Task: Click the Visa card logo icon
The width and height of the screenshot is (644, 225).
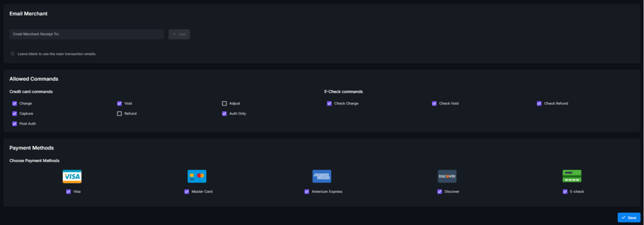Action: pyautogui.click(x=72, y=176)
